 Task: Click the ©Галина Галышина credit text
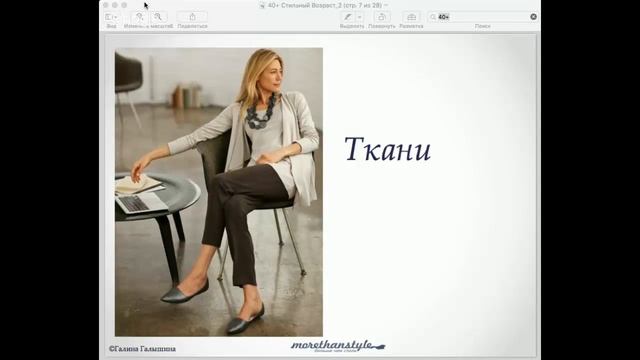pyautogui.click(x=142, y=349)
